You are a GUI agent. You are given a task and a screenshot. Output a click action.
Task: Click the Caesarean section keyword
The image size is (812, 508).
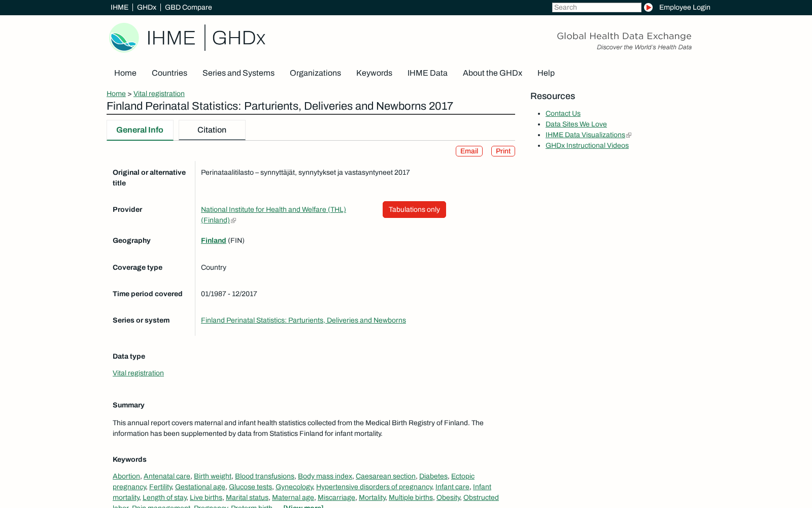coord(386,477)
